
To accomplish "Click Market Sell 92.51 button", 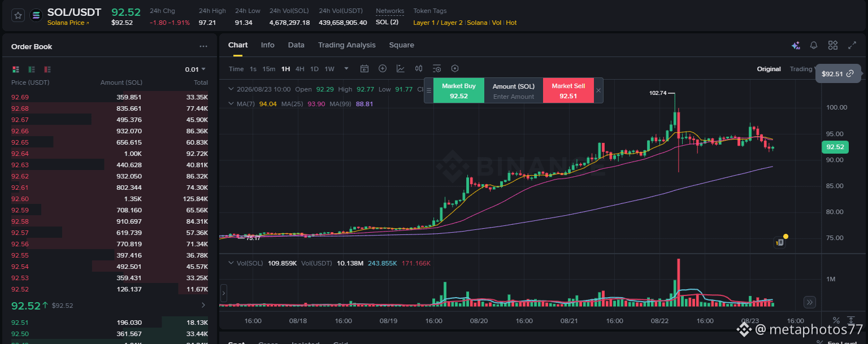I will click(568, 90).
